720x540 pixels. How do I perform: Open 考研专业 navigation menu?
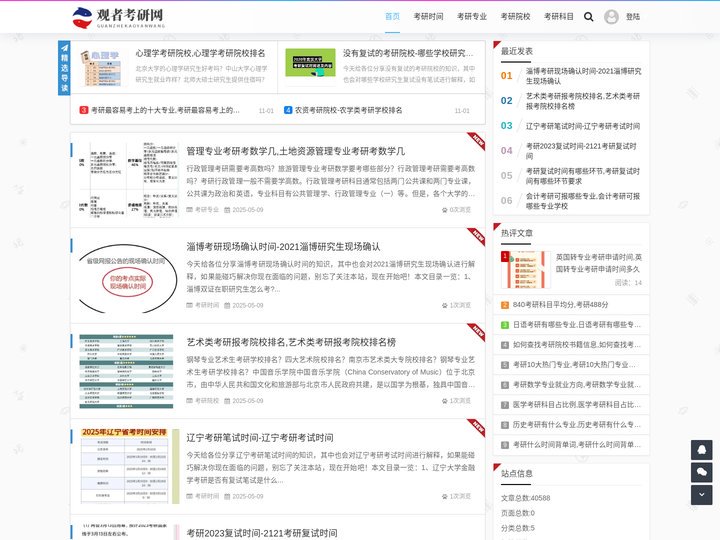472,17
